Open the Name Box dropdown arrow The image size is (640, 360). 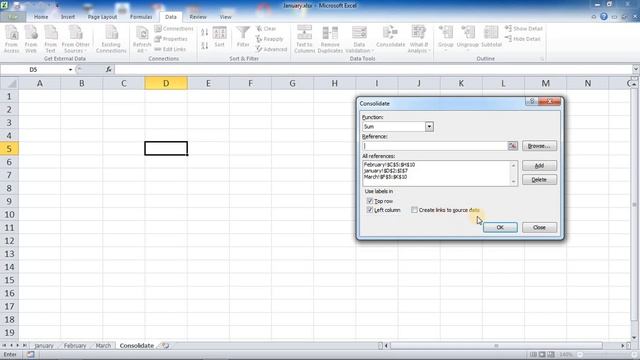[70, 70]
